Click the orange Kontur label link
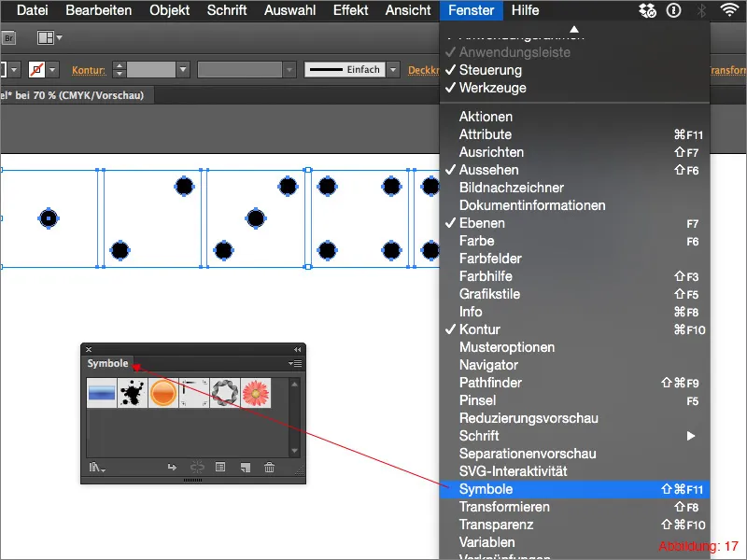747x560 pixels. [x=89, y=71]
